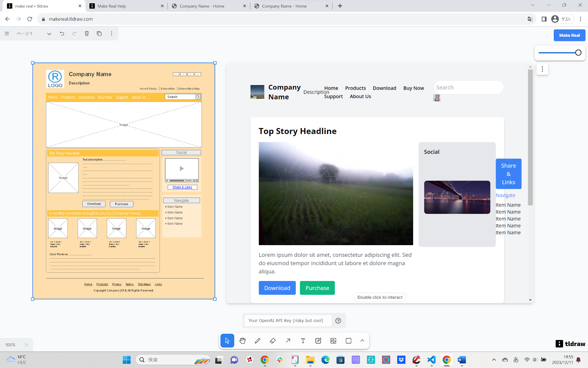
Task: Switch to the make real • tldraw tab
Action: point(44,6)
